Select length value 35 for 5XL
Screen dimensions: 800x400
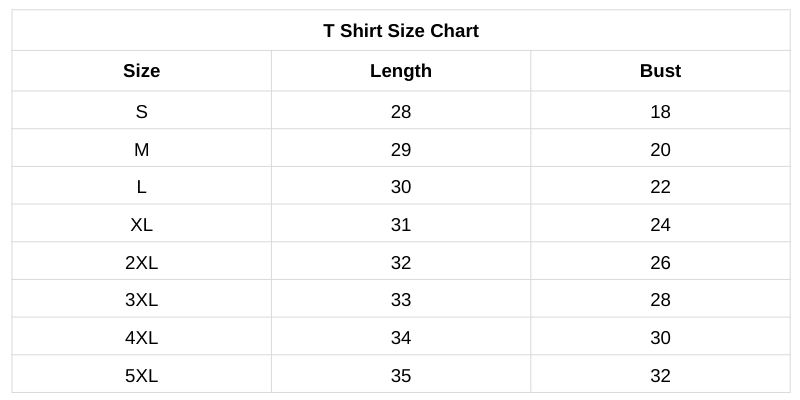[x=401, y=376]
